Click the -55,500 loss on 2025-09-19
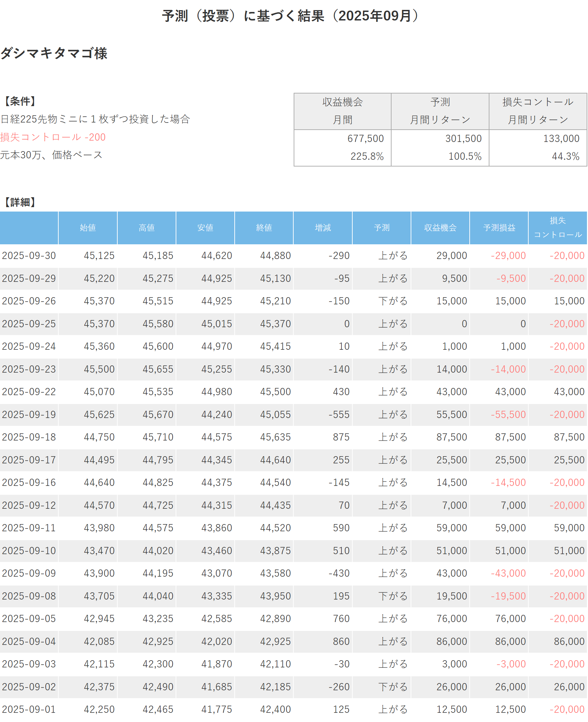588x722 pixels. tap(508, 415)
